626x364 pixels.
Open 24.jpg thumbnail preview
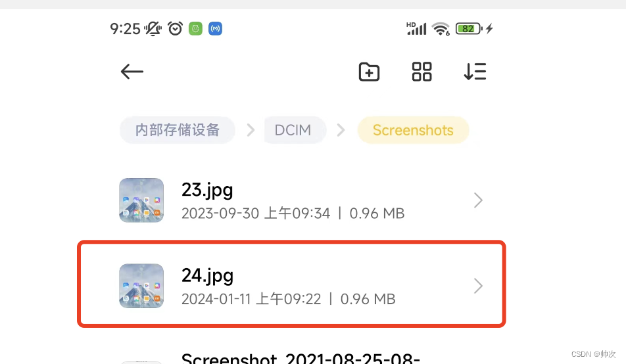[x=141, y=286]
